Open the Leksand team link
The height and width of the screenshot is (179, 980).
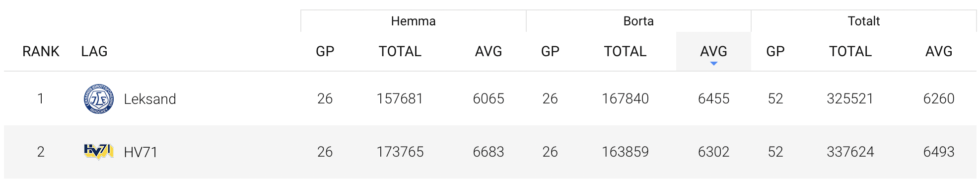coord(150,99)
